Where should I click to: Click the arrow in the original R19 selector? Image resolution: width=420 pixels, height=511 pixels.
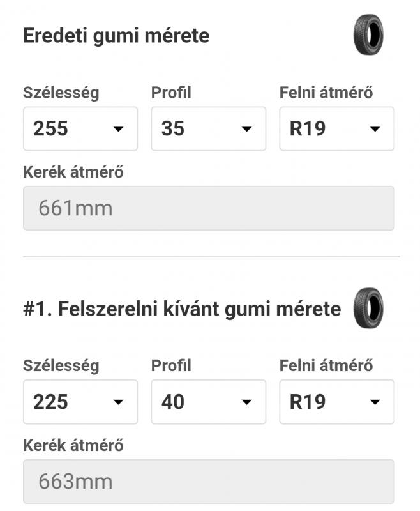375,129
